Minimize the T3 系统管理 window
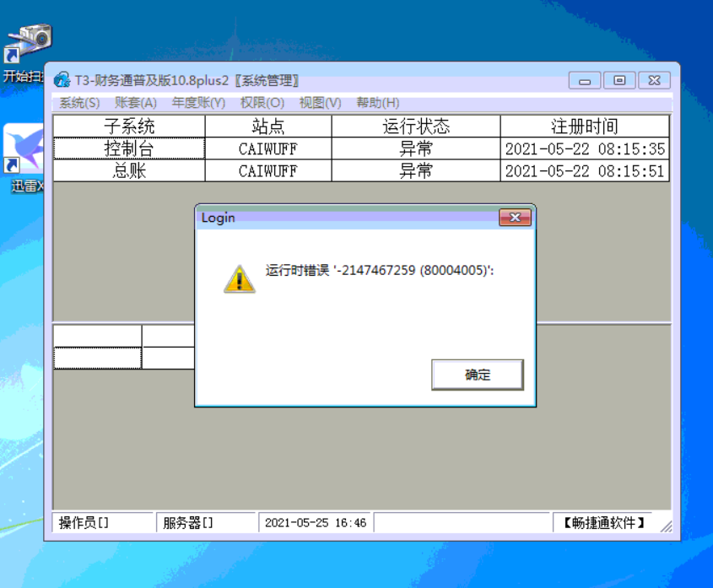Image resolution: width=713 pixels, height=588 pixels. tap(585, 80)
